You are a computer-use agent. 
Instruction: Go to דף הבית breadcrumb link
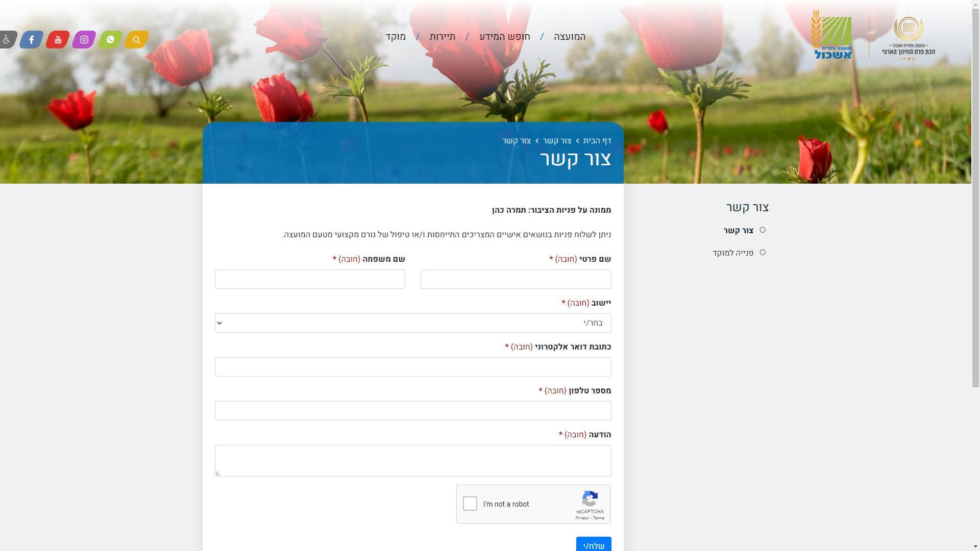[597, 141]
